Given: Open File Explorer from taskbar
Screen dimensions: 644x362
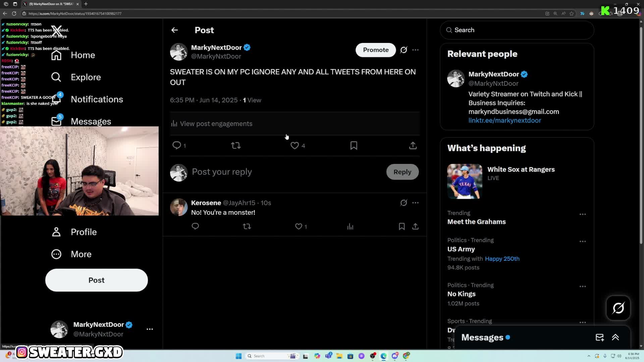Looking at the screenshot, I should tap(339, 356).
